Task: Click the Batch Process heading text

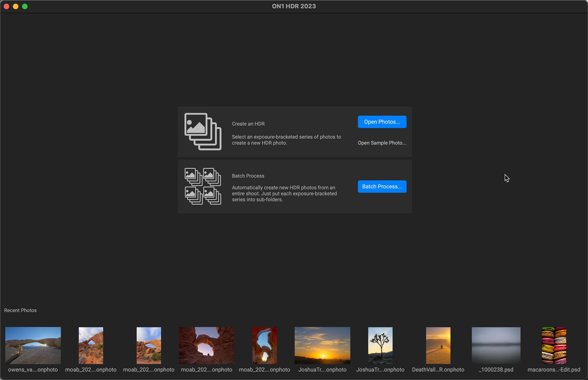Action: click(x=248, y=176)
